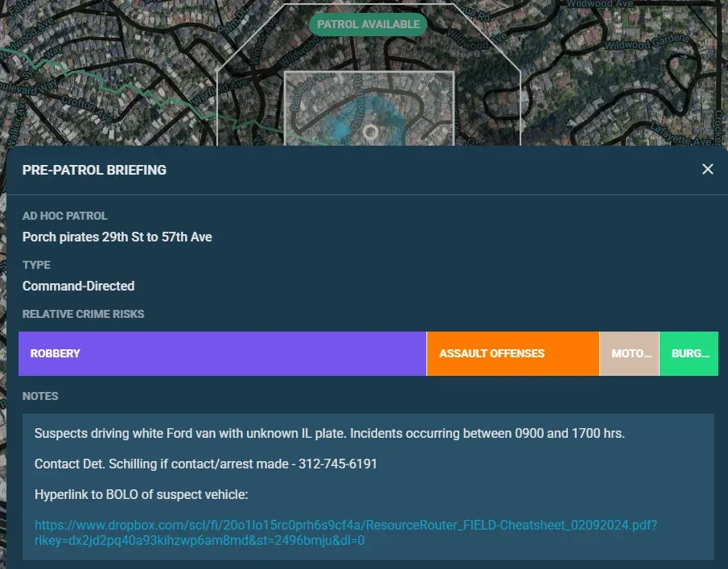Click the Wildwood Gardens map label
The width and height of the screenshot is (728, 569).
[646, 43]
